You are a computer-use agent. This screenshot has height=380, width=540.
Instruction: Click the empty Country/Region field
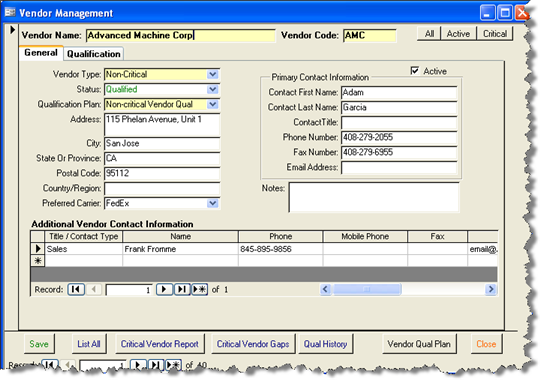[x=162, y=188]
